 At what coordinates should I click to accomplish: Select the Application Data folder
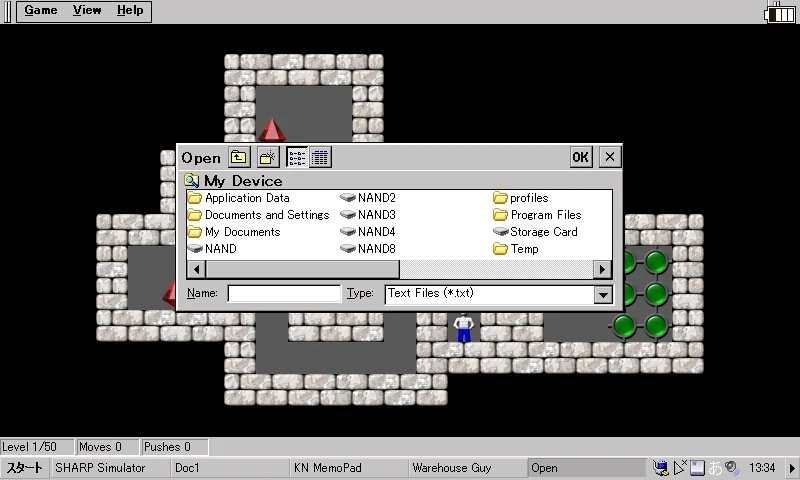[x=238, y=198]
